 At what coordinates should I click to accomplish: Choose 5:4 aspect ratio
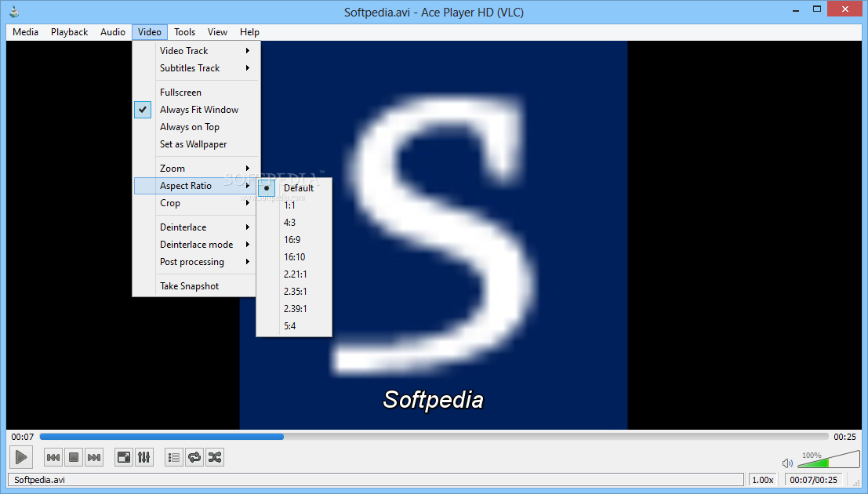tap(294, 325)
